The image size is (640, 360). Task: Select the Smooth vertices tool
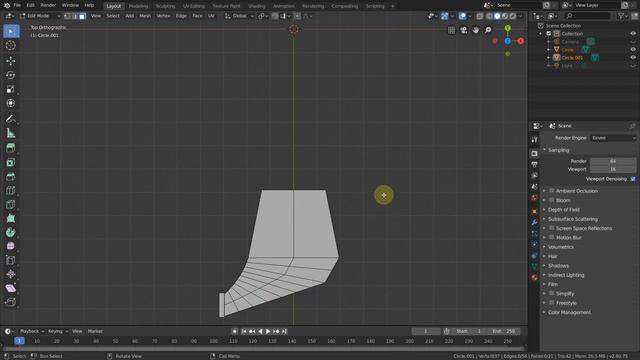[x=11, y=246]
